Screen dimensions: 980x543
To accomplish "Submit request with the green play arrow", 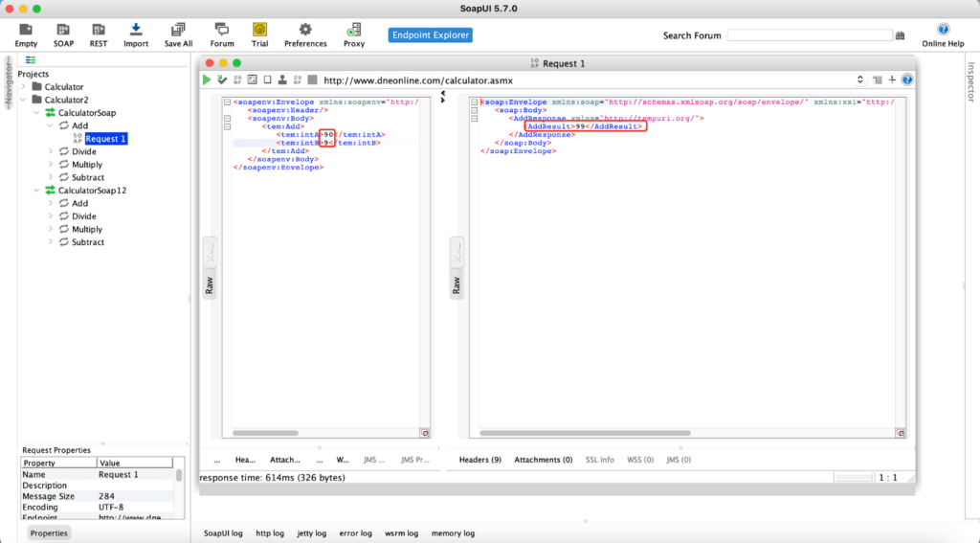I will click(x=207, y=80).
